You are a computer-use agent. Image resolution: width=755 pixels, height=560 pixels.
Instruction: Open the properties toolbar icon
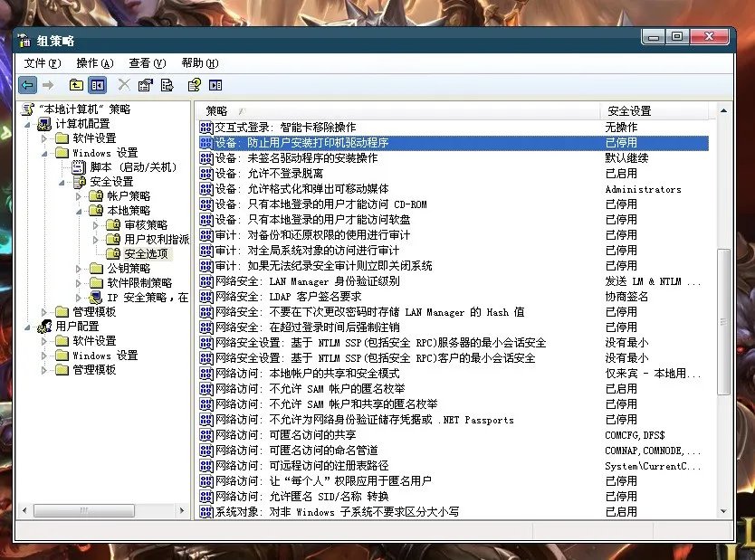(x=147, y=84)
